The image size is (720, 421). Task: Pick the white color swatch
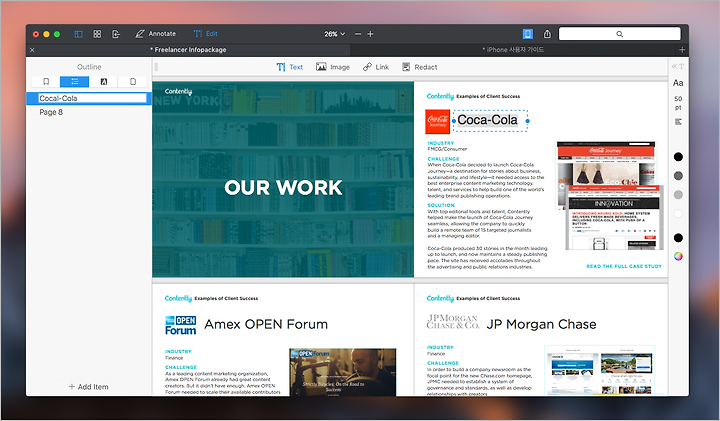(x=678, y=213)
